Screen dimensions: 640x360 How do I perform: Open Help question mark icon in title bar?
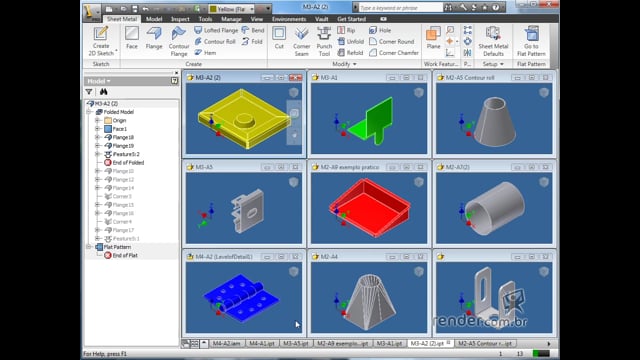[496, 7]
